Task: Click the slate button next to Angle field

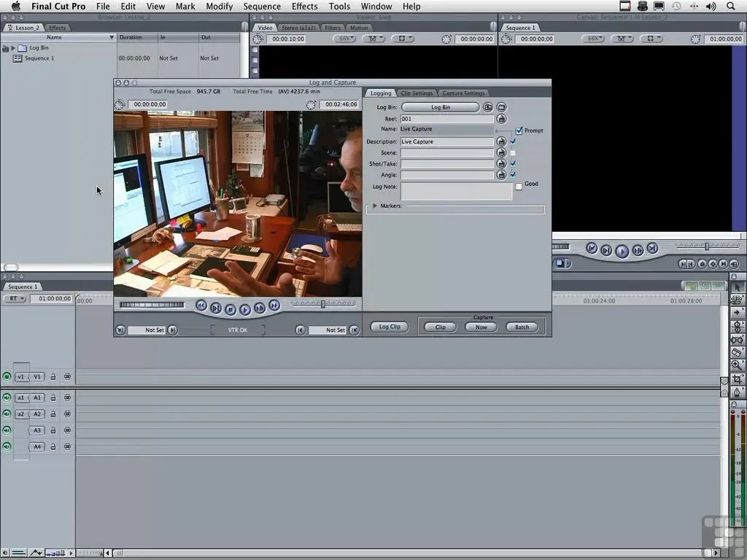Action: click(x=501, y=175)
